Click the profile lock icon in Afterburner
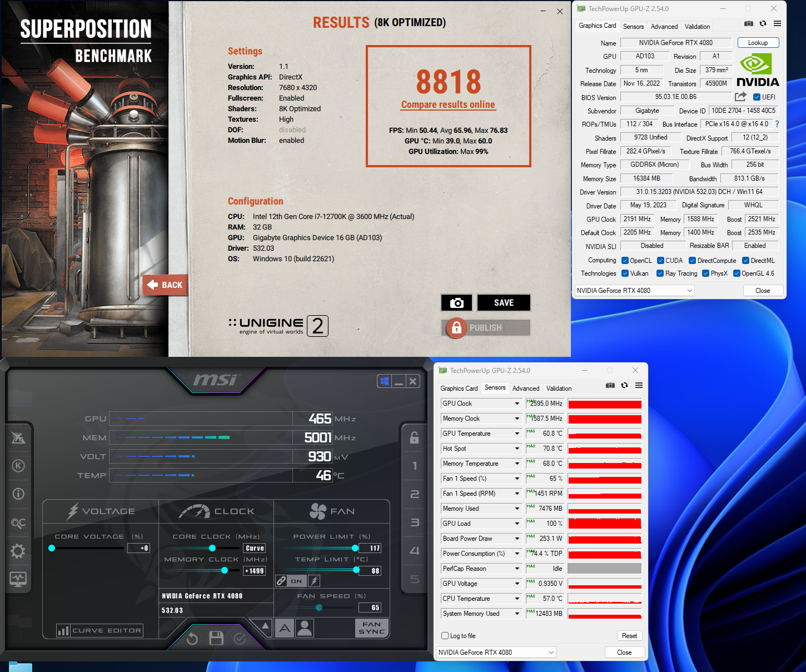 pos(414,437)
